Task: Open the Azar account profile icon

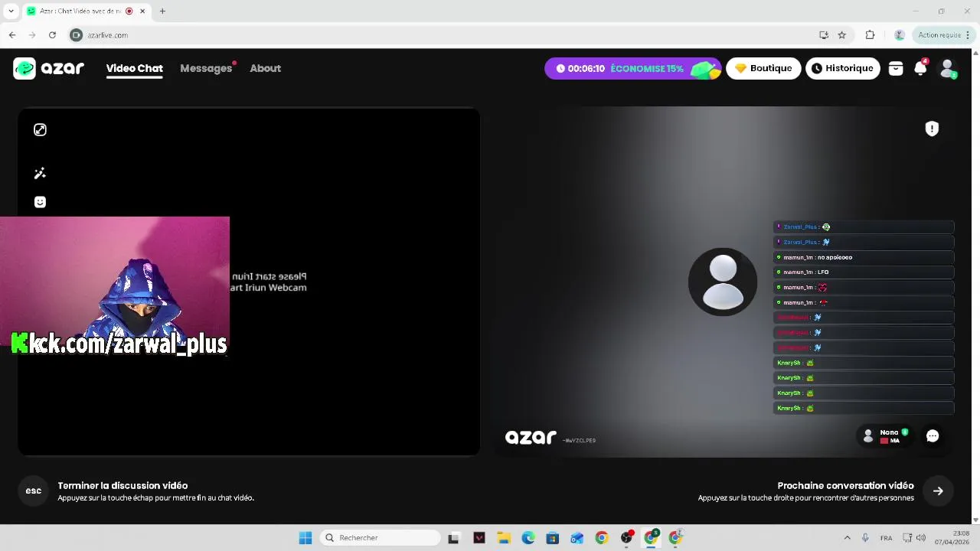Action: 948,68
